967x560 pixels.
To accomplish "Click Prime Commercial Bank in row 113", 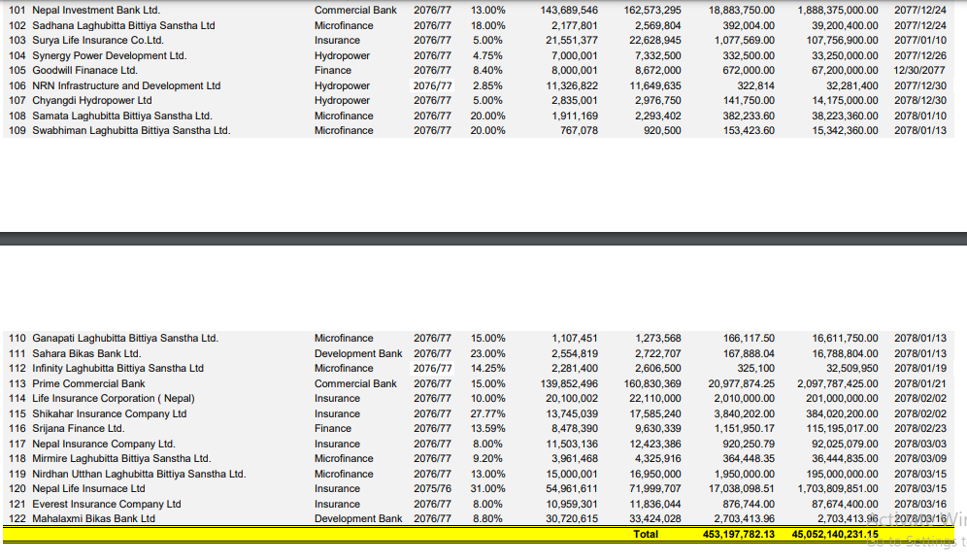I will pos(88,383).
